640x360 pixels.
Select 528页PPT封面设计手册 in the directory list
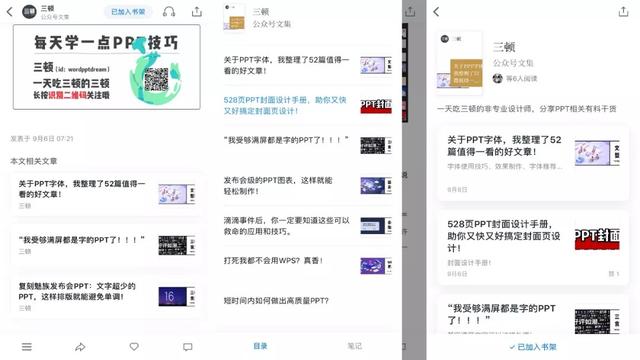click(x=307, y=105)
